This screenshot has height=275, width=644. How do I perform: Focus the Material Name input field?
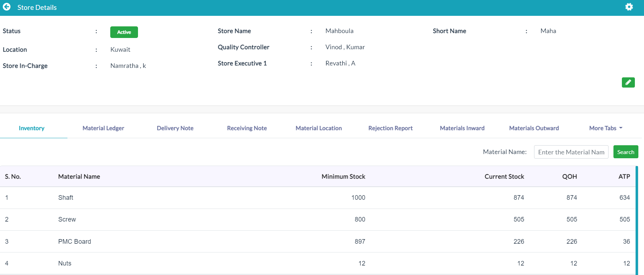click(x=571, y=152)
